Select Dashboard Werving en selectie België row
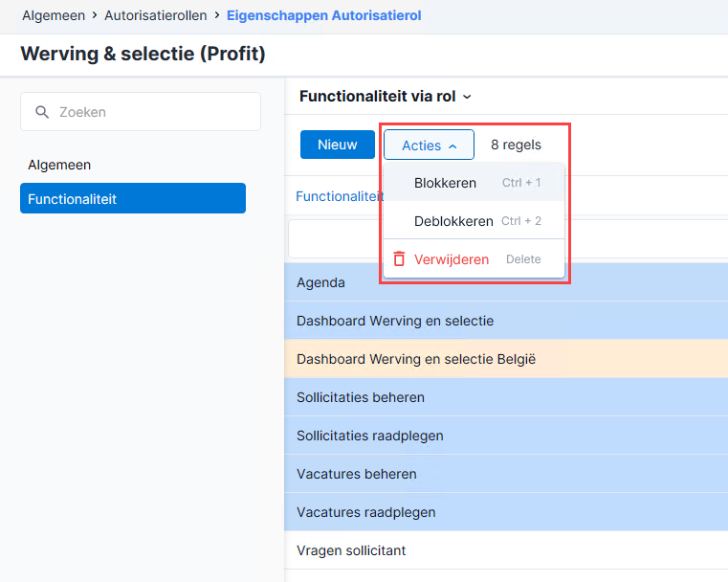Viewport: 728px width, 582px height. [506, 359]
